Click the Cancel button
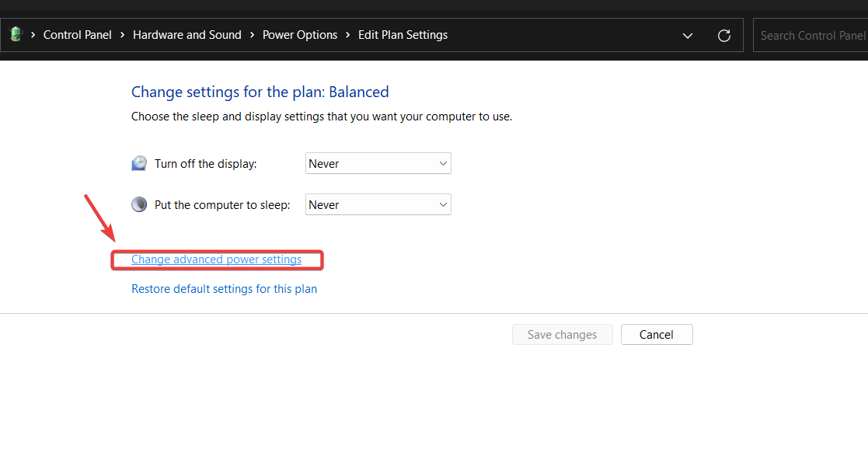 pos(657,335)
